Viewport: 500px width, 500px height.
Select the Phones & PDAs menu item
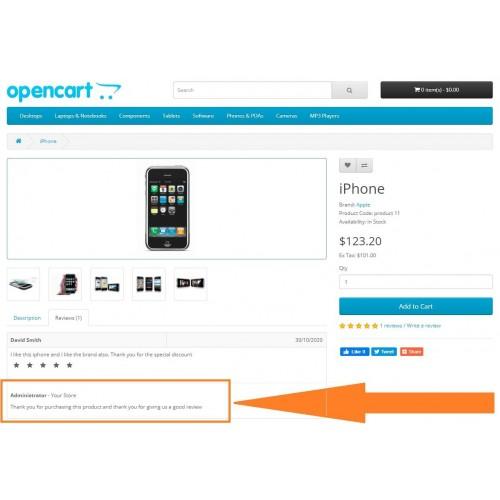pyautogui.click(x=245, y=116)
